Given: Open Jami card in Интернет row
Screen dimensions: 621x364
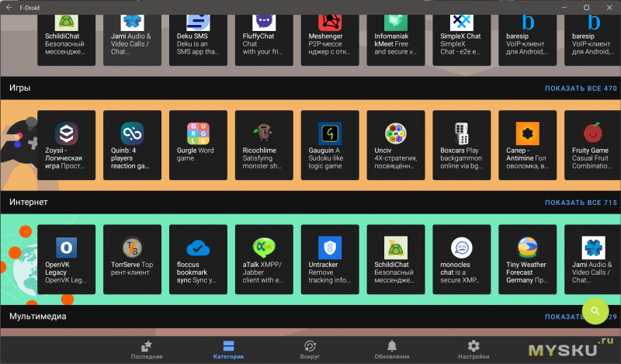Looking at the screenshot, I should [x=592, y=259].
